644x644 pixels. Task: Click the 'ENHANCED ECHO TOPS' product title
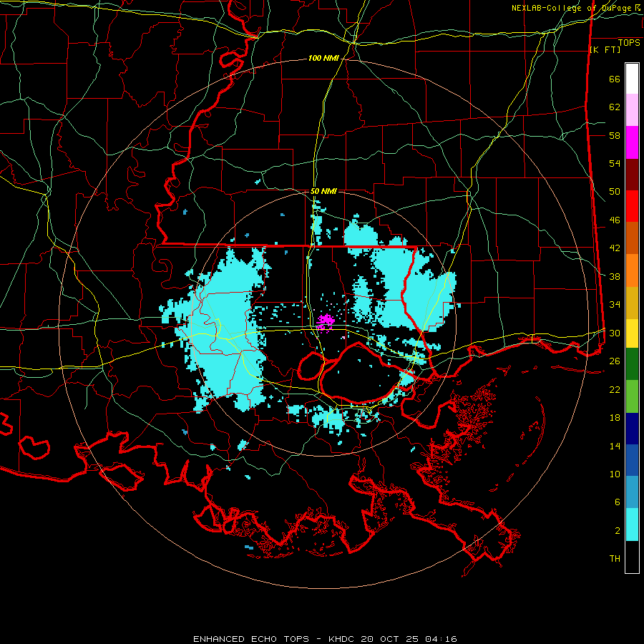click(251, 639)
